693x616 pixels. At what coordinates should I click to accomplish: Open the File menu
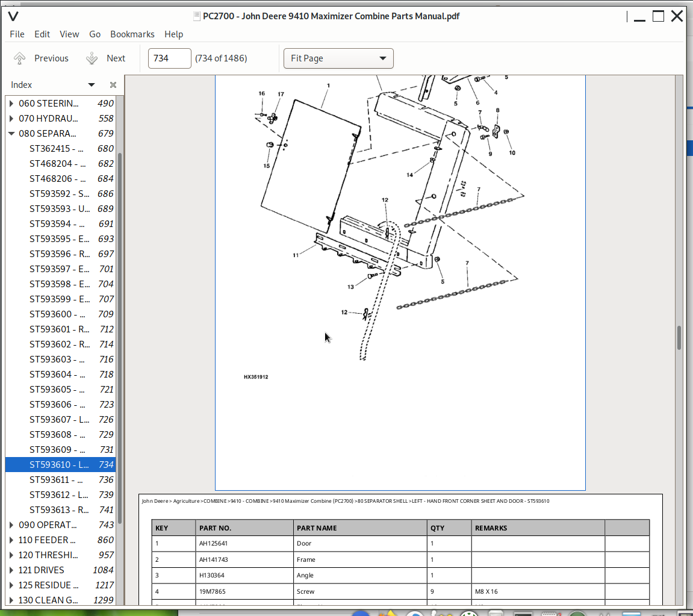point(17,34)
